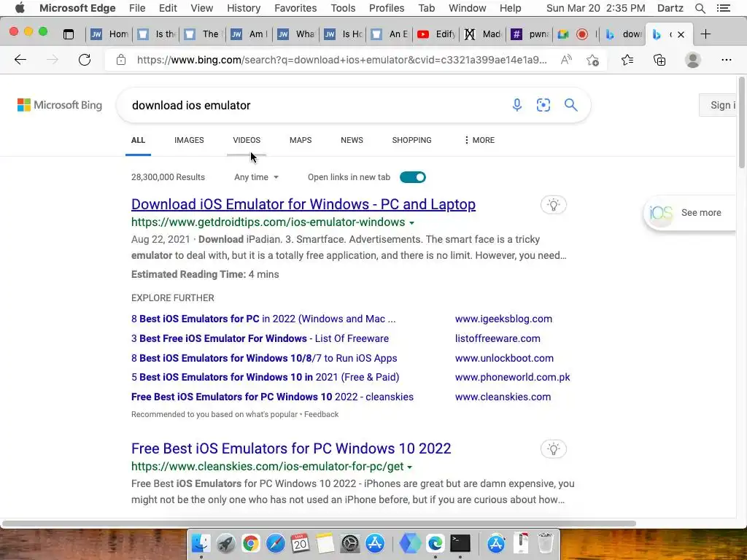The height and width of the screenshot is (560, 747).
Task: Open Calendar from the Dock
Action: (300, 542)
